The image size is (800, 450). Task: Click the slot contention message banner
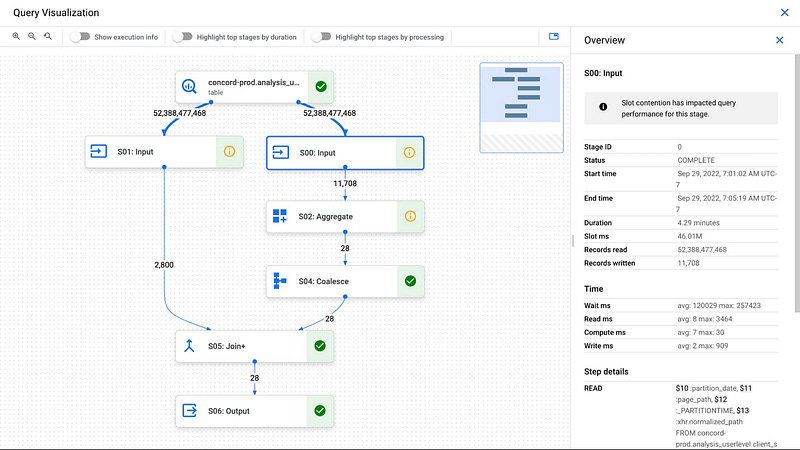[681, 108]
